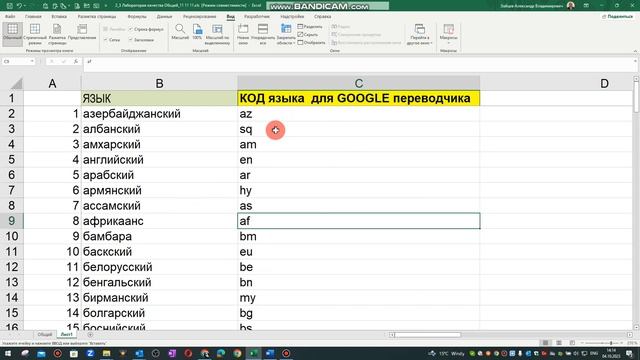Screen dimensions: 640x360
Task: Open Chrome from the taskbar
Action: click(x=237, y=353)
